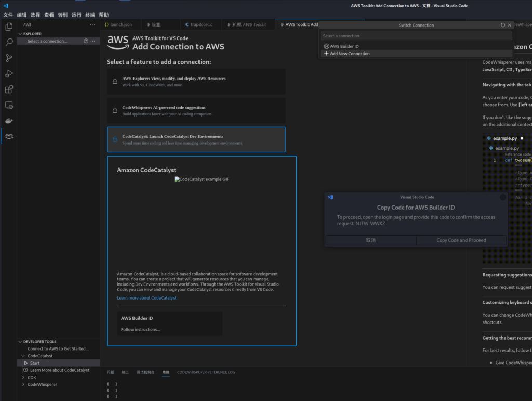
Task: Open CODEWHISPERER REFERENCE LOG panel tab
Action: tap(206, 372)
